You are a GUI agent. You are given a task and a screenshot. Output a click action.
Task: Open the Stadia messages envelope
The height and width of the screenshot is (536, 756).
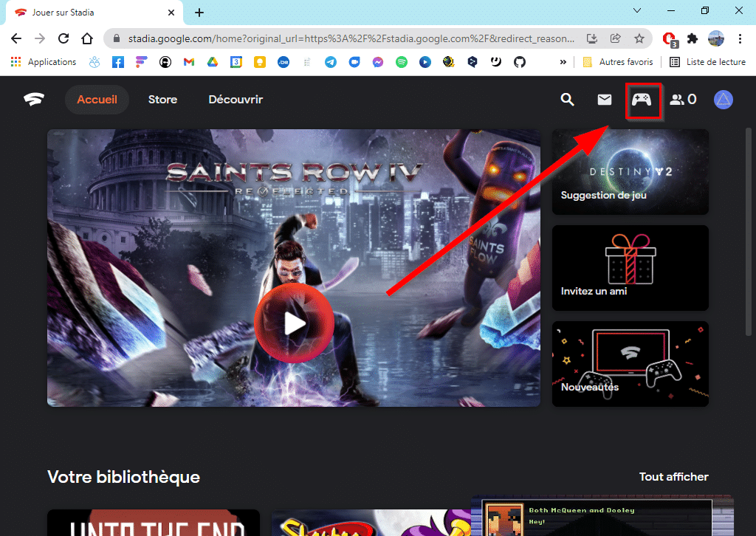[x=604, y=100]
